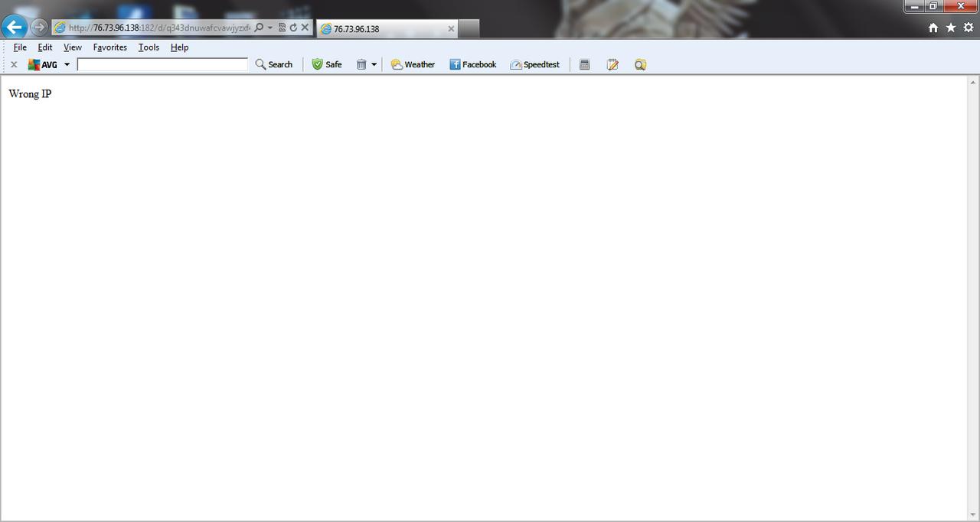The image size is (980, 522).
Task: Click the calculator icon in AVG toolbar
Action: tap(584, 65)
